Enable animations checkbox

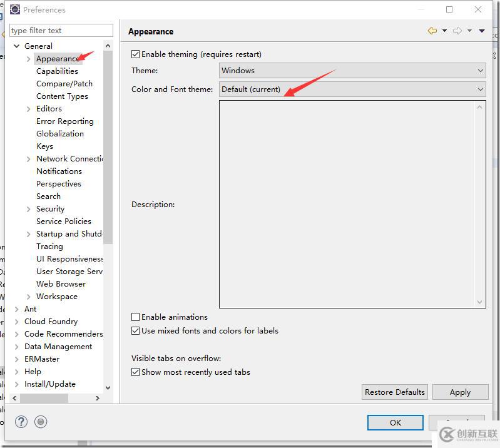[135, 317]
